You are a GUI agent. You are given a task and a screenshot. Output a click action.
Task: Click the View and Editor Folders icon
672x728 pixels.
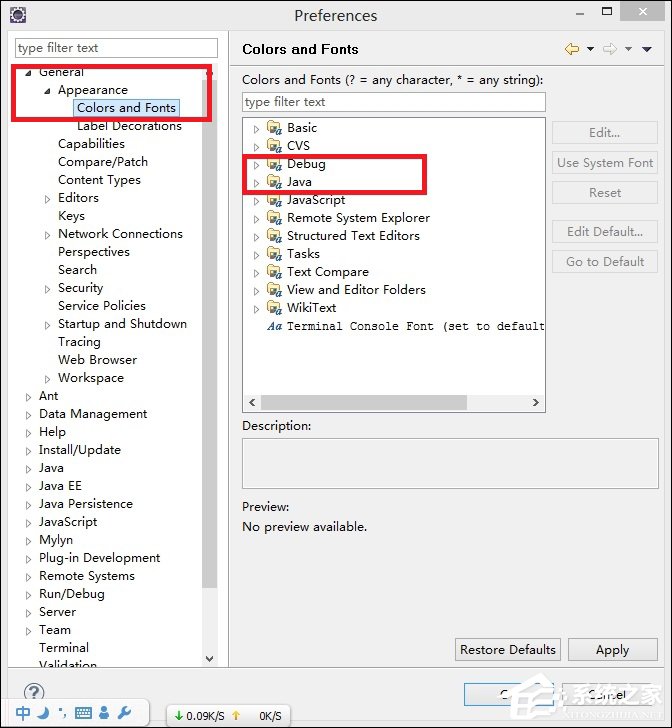[x=274, y=289]
